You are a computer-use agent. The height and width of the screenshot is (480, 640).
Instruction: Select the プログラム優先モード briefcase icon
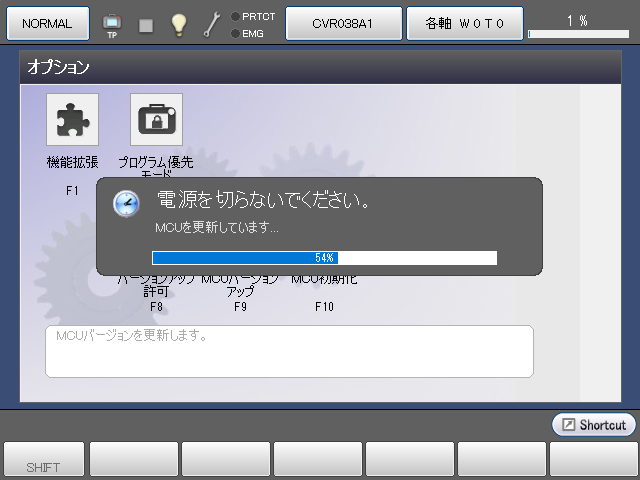156,120
